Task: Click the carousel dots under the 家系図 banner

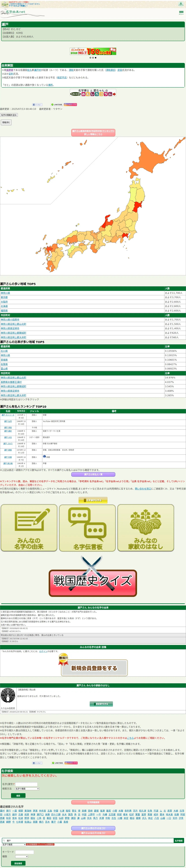Action: point(93,58)
